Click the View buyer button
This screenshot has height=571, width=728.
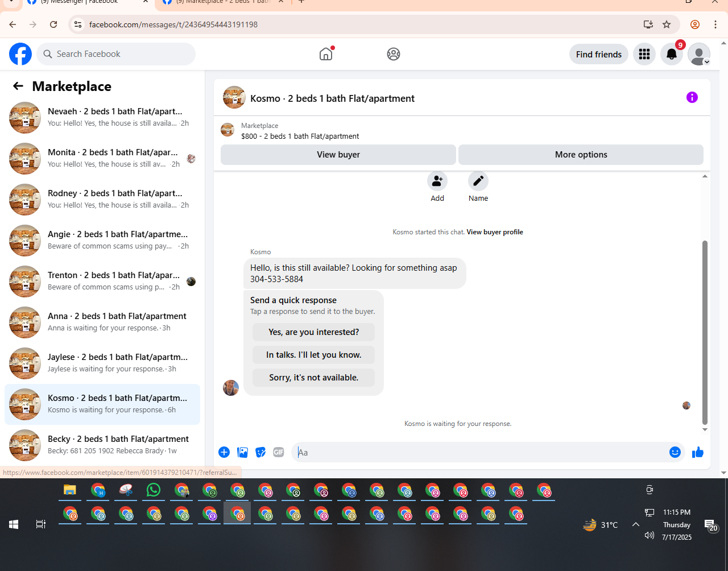[x=338, y=155]
